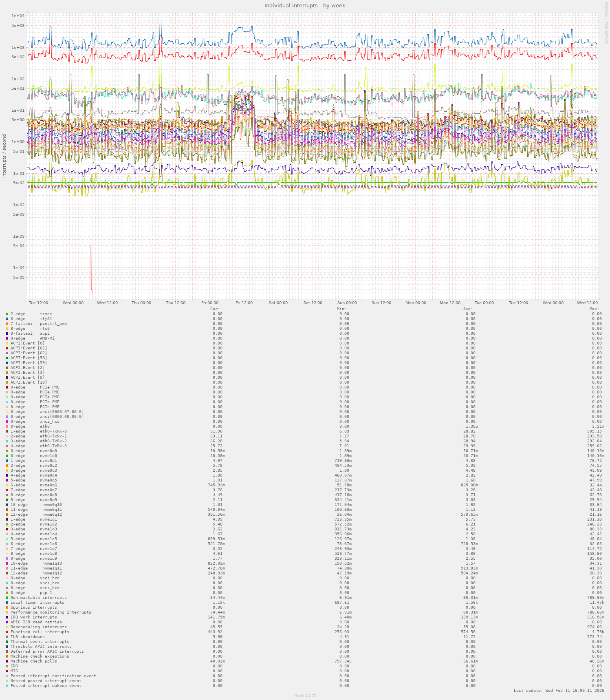This screenshot has width=610, height=700.
Task: Click the Thu 00:00 time axis label
Action: 141,303
